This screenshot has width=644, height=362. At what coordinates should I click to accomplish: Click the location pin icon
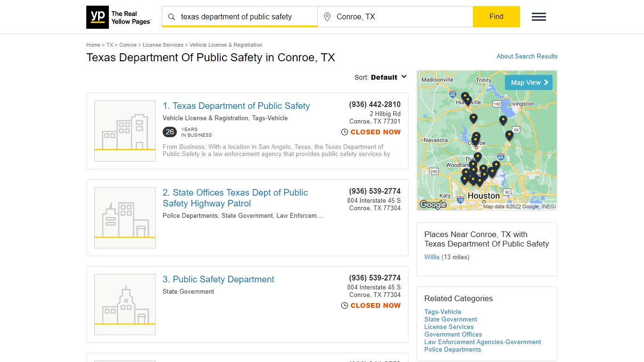(x=327, y=17)
